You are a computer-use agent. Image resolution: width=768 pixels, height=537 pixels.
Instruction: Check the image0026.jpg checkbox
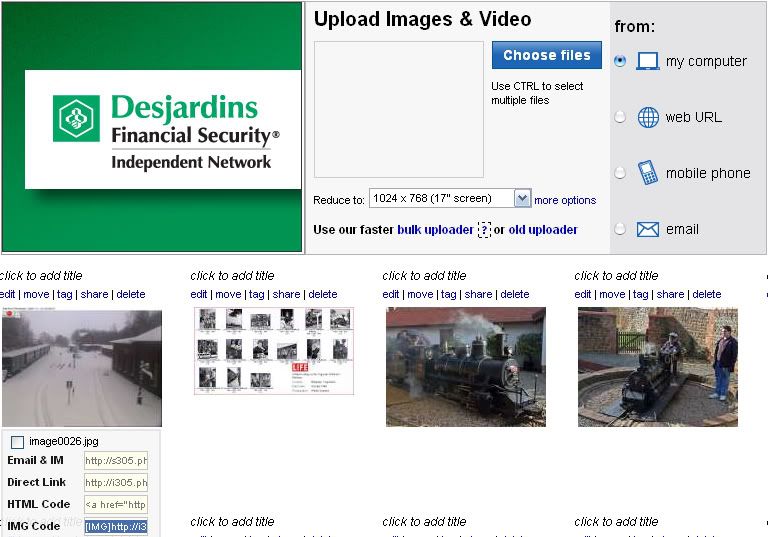point(17,442)
